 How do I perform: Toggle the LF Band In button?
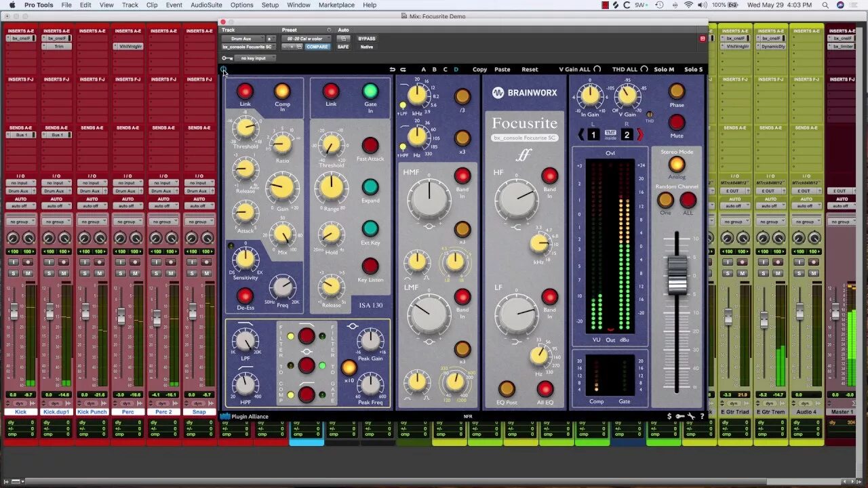click(549, 296)
